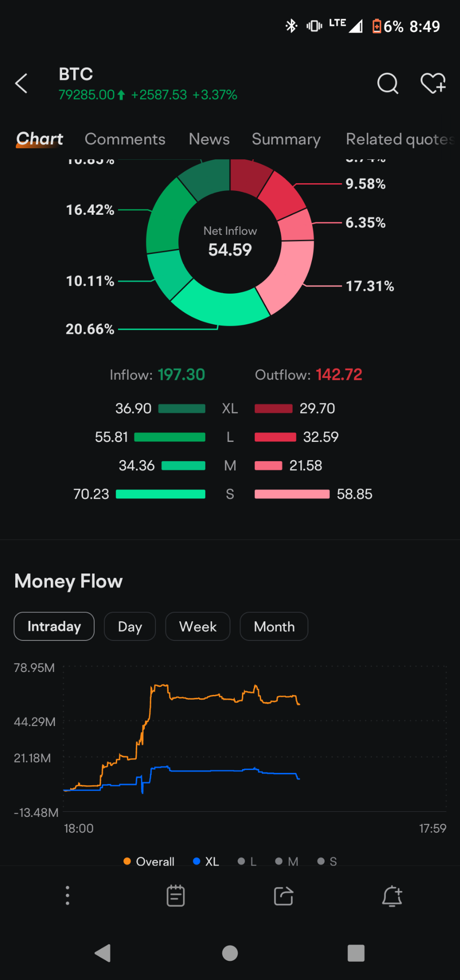Open the search magnifier icon
Screen dimensions: 460x980
click(387, 84)
